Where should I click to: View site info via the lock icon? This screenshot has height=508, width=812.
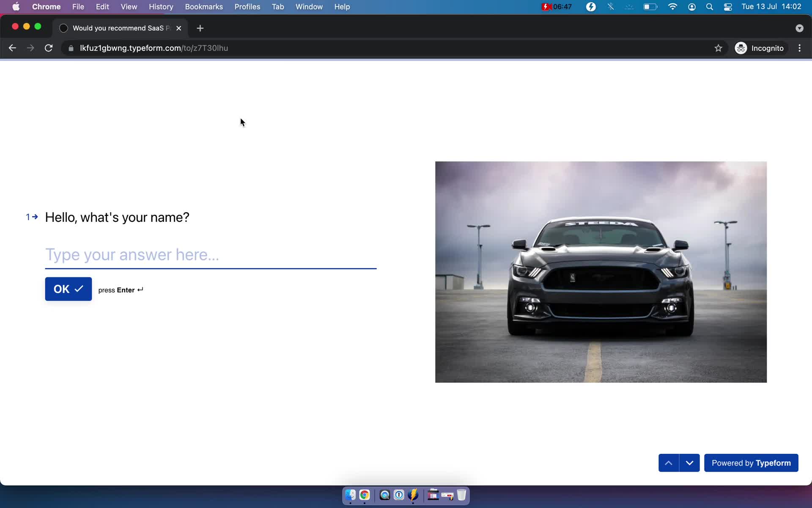point(71,48)
